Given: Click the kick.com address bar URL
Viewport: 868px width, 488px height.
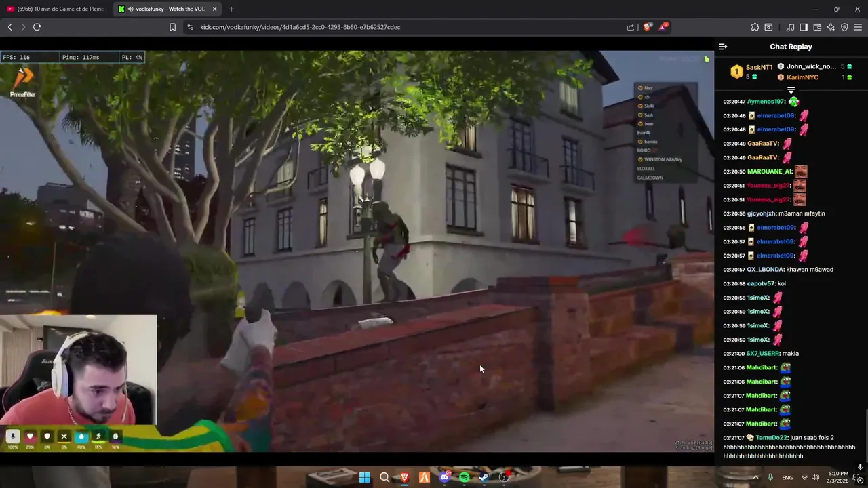Looking at the screenshot, I should [300, 27].
